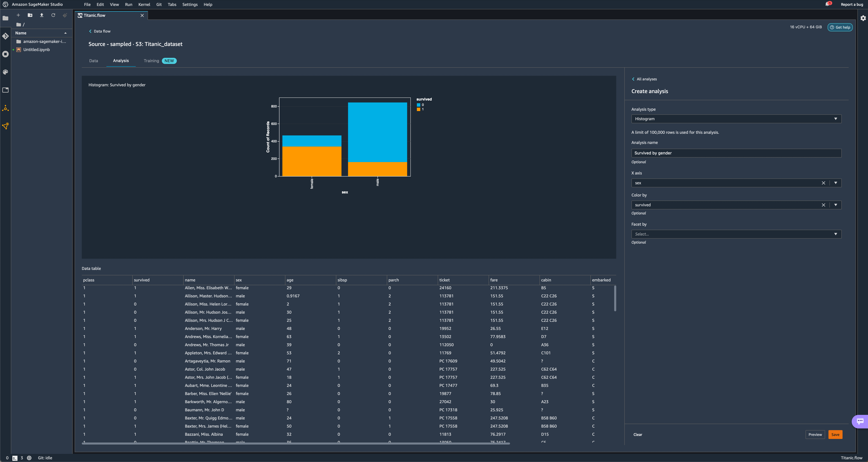
Task: Create a new folder
Action: 30,15
